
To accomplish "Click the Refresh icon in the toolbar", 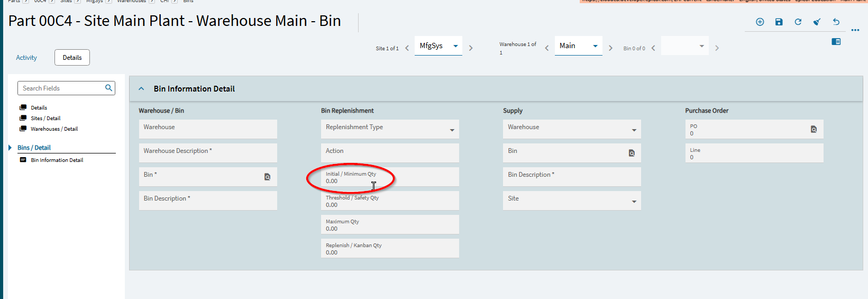I will (798, 22).
